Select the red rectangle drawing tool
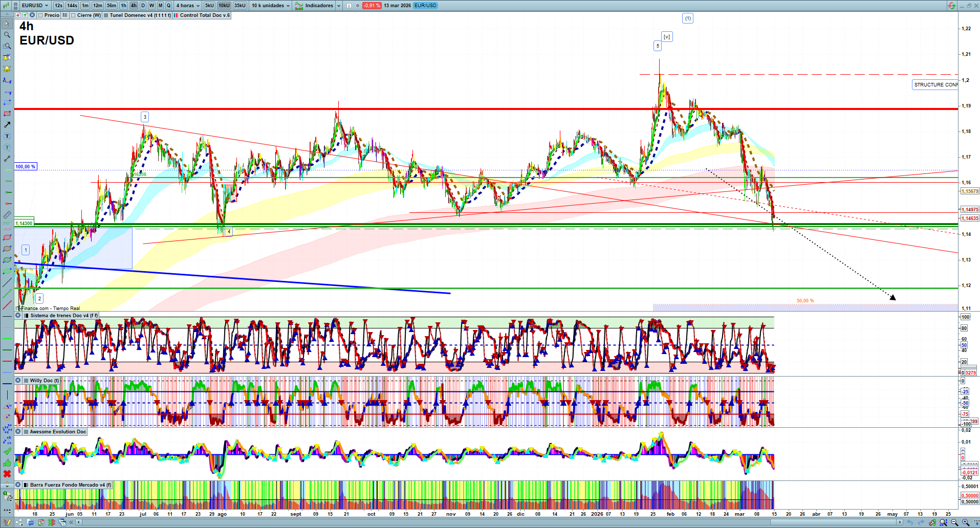This screenshot has width=980, height=528. (7, 114)
